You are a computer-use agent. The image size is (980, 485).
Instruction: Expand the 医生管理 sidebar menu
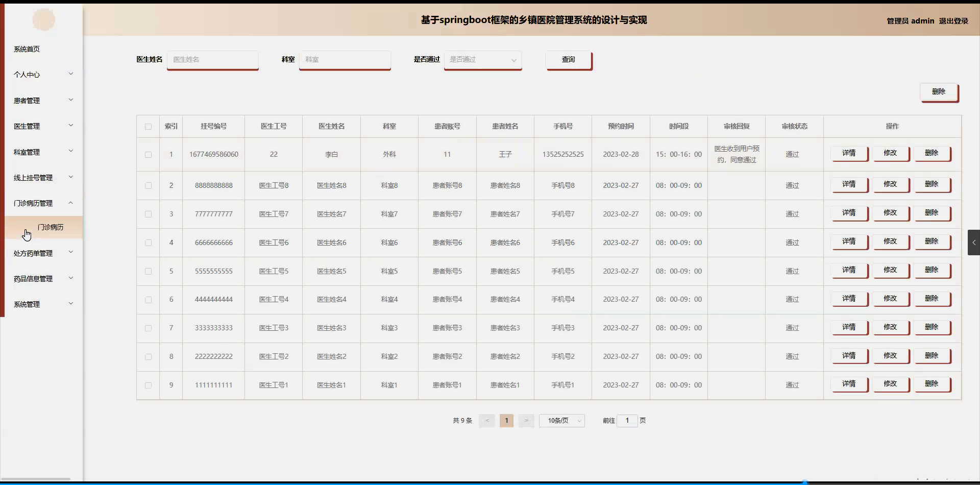pos(43,126)
